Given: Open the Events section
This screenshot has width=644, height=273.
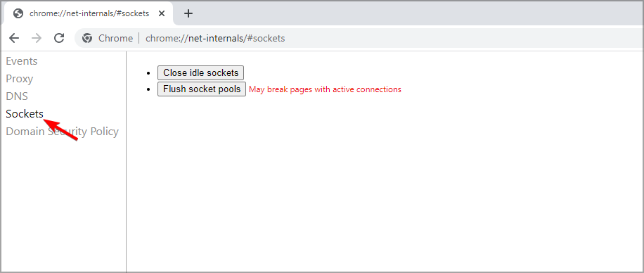Looking at the screenshot, I should click(22, 61).
